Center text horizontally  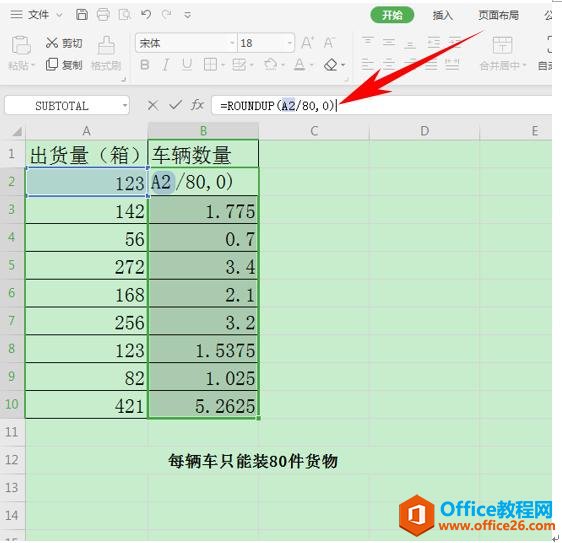pyautogui.click(x=389, y=65)
